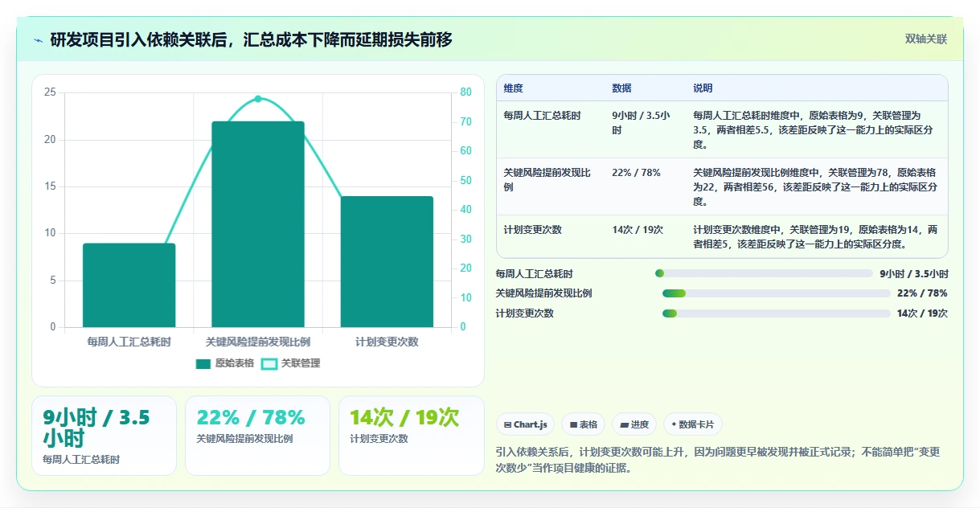Click table cell 9小时 / 3.5小时
Viewport: 980px width, 508px height.
pyautogui.click(x=642, y=123)
